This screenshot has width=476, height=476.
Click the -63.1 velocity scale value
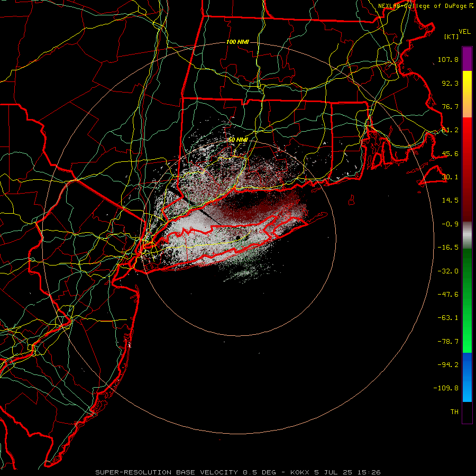[448, 318]
